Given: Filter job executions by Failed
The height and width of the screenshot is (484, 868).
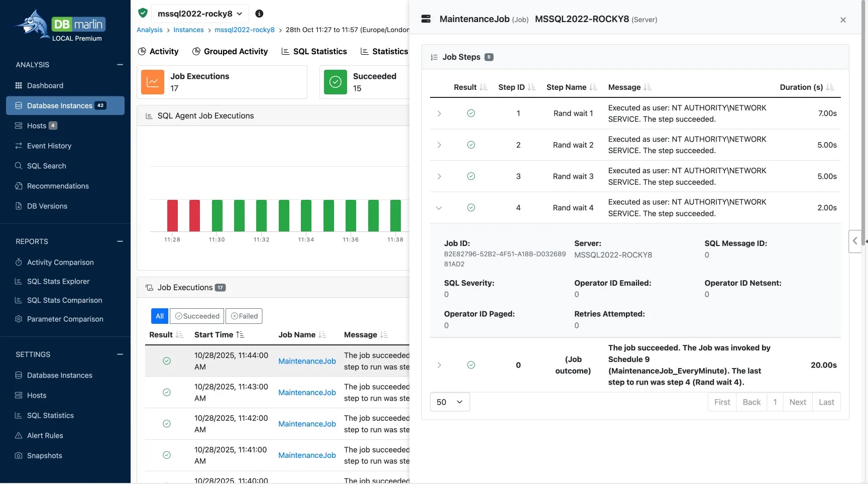Looking at the screenshot, I should [x=244, y=316].
